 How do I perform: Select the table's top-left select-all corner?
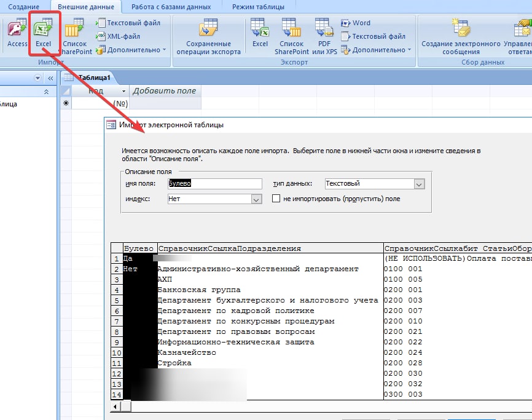coord(66,91)
